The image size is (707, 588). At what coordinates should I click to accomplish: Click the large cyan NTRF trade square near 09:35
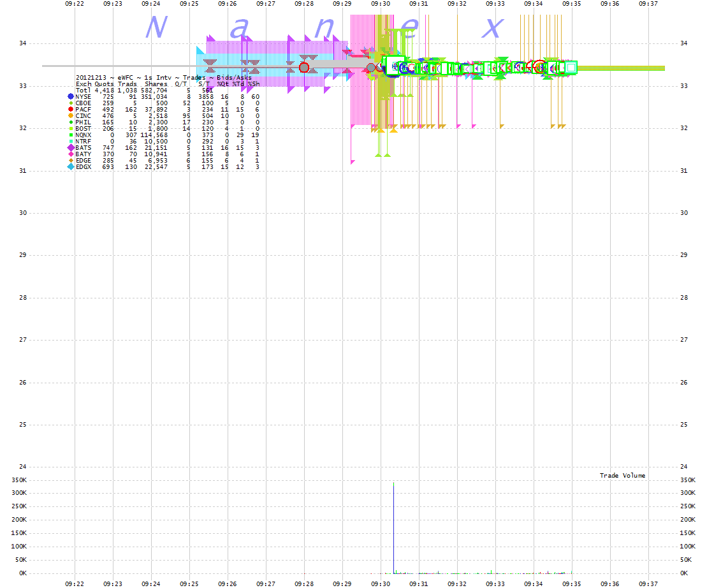[571, 68]
